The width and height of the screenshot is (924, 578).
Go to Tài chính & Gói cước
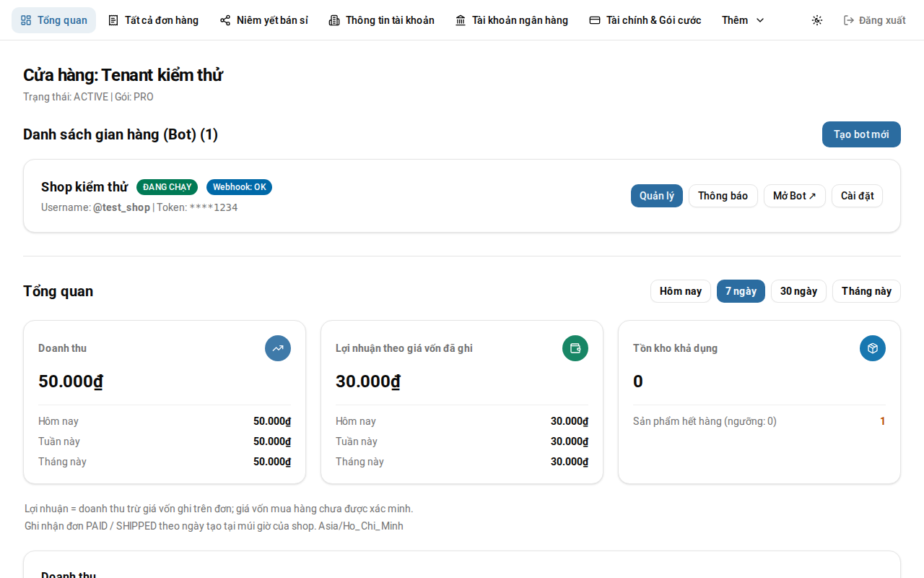tap(645, 20)
